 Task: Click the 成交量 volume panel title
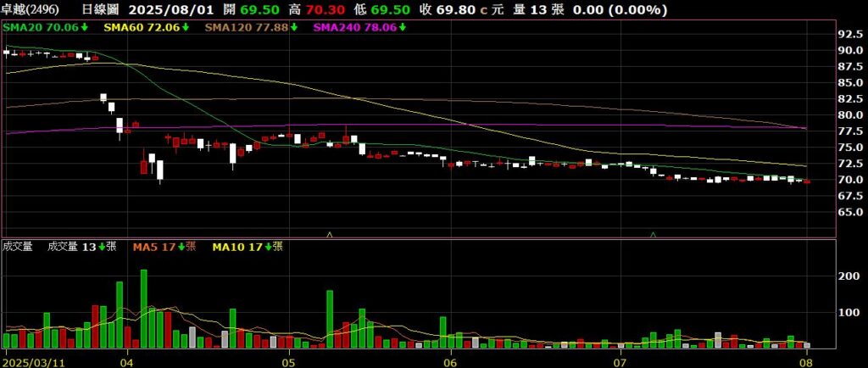coord(18,247)
